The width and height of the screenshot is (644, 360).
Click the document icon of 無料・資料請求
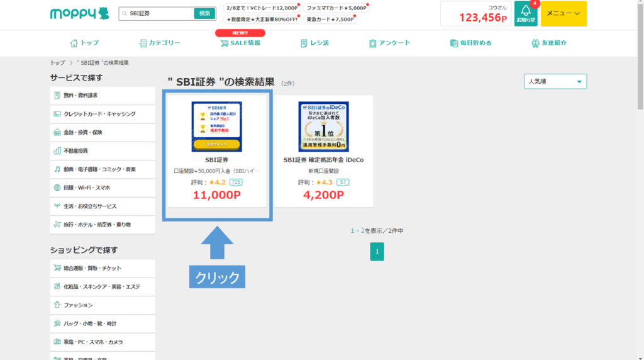tap(57, 95)
